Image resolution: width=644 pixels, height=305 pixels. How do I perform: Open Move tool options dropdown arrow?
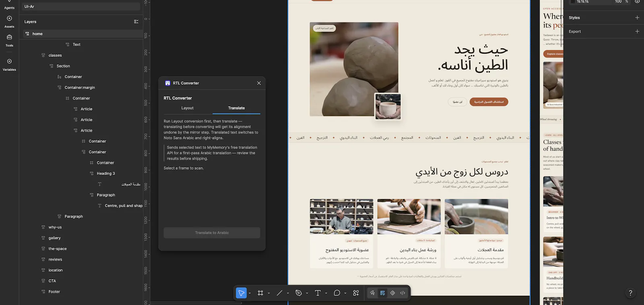pyautogui.click(x=250, y=293)
